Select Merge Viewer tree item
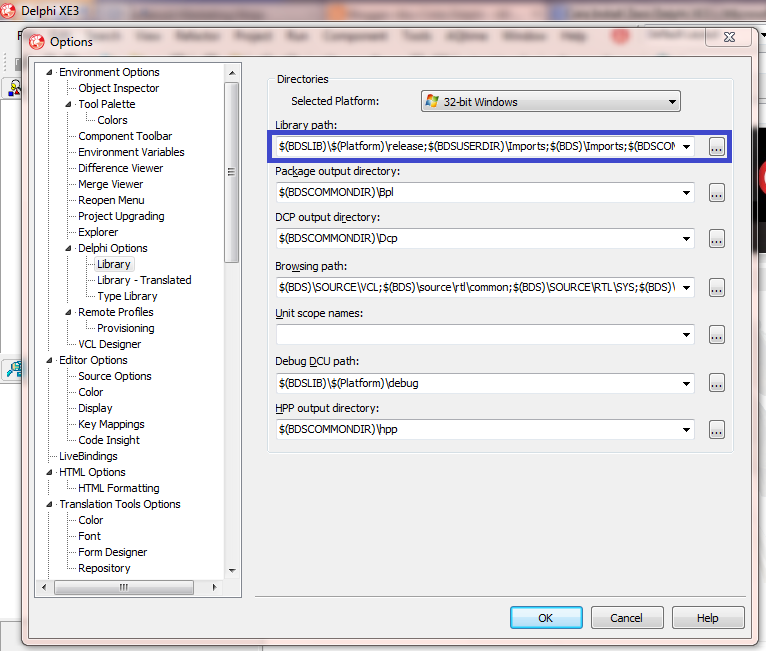Screen dimensions: 766x651 111,184
